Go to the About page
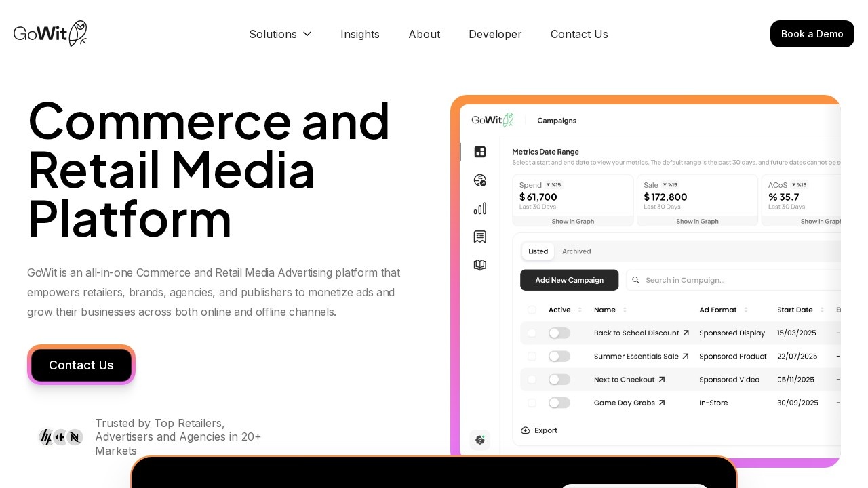 click(x=425, y=34)
